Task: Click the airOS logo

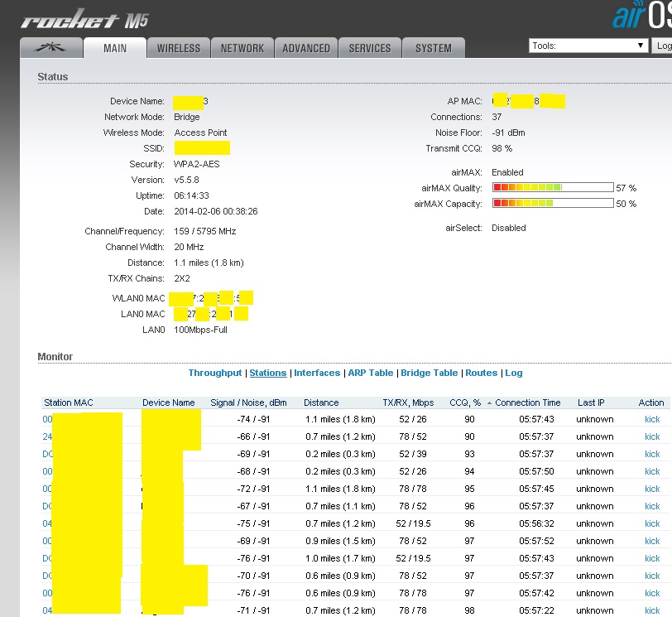Action: pyautogui.click(x=641, y=15)
